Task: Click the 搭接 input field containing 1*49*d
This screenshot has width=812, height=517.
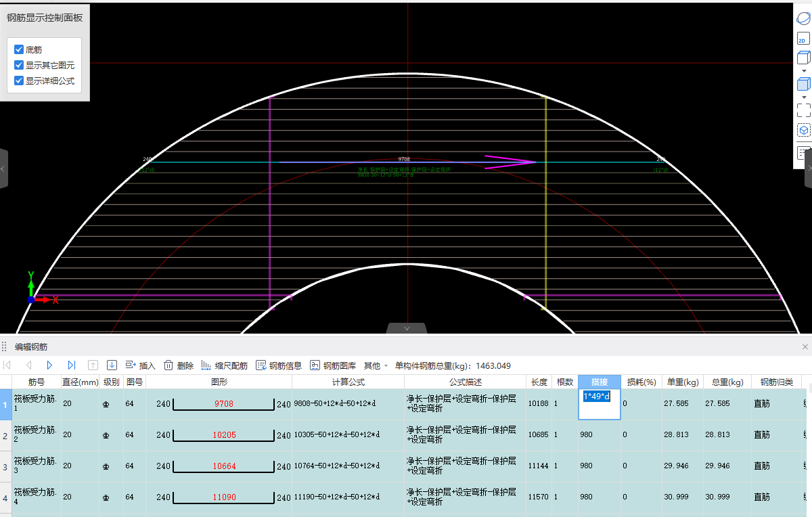Action: click(x=599, y=404)
